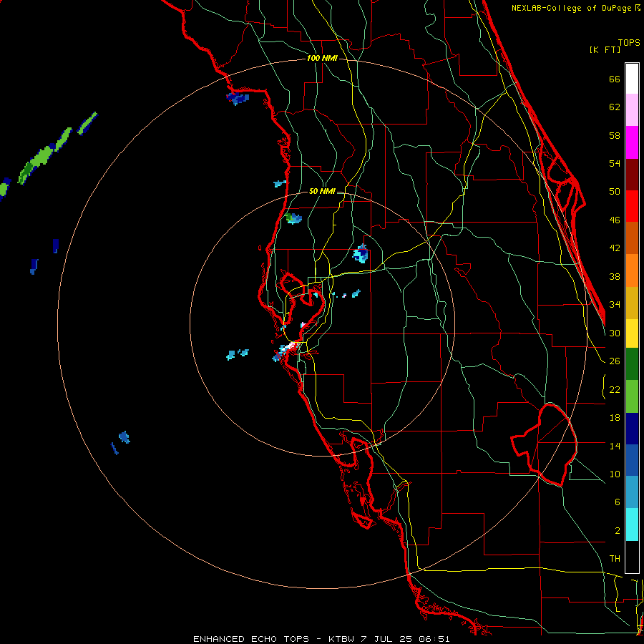
Task: Click the 54 value in the legend
Action: pos(615,163)
